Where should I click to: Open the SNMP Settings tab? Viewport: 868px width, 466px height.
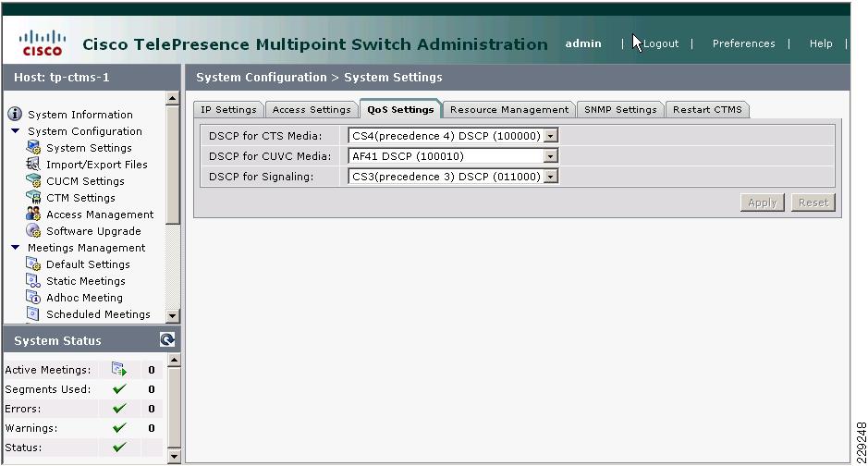point(620,110)
